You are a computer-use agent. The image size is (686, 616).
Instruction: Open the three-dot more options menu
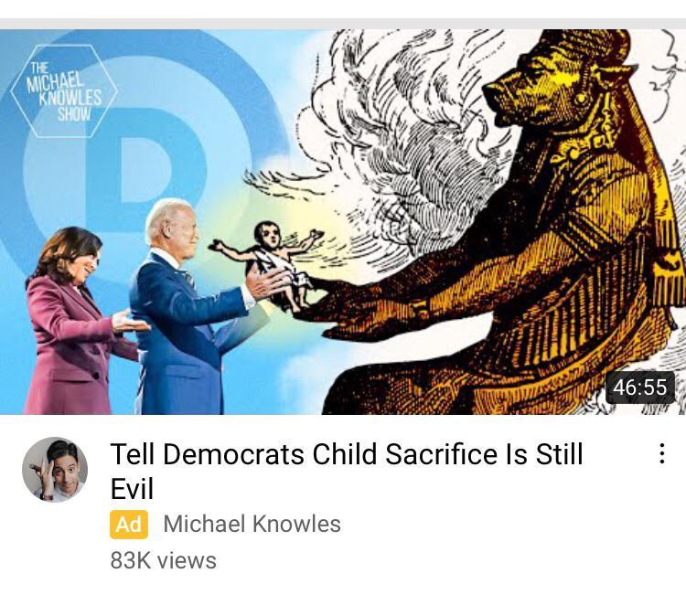(662, 453)
